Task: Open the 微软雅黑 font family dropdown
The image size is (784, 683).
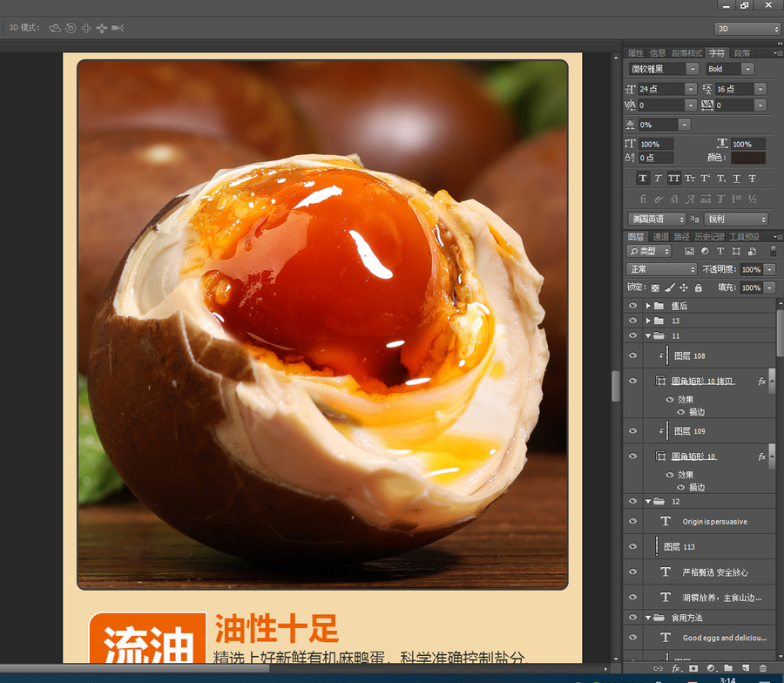Action: (x=692, y=69)
